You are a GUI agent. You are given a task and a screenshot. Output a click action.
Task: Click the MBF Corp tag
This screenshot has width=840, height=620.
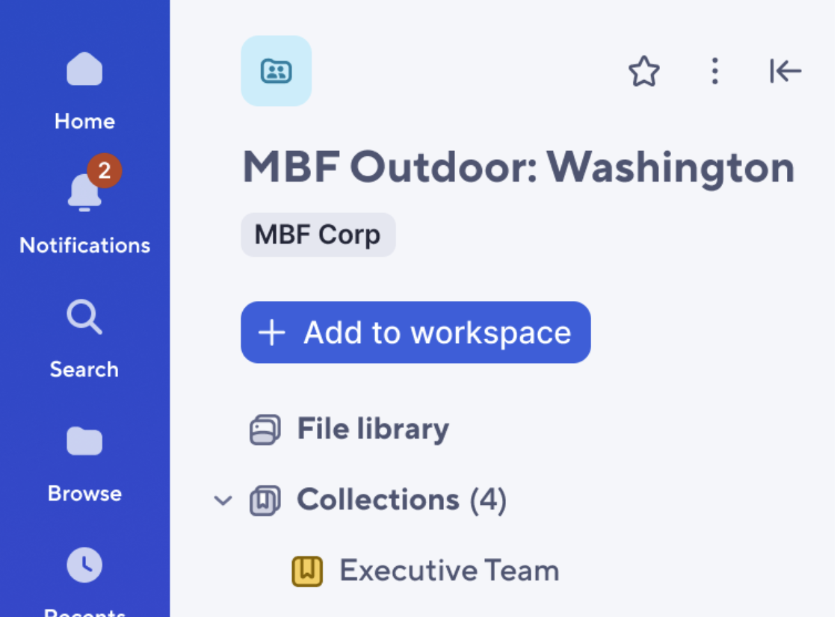pos(318,235)
